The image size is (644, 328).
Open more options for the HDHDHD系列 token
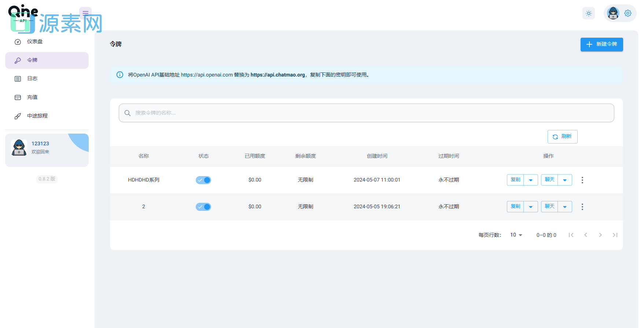click(x=582, y=180)
